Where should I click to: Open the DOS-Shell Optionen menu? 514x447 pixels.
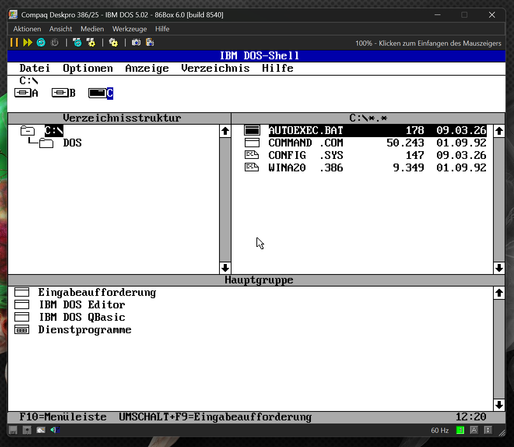pos(88,68)
